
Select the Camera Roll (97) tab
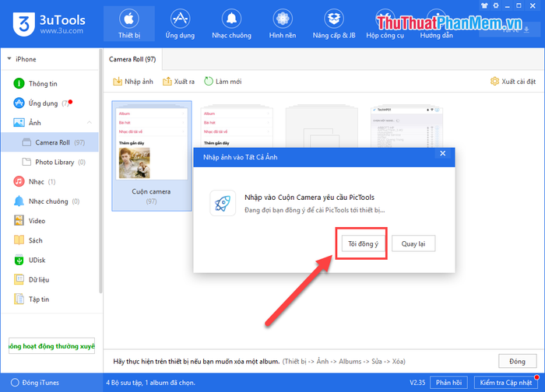point(132,59)
